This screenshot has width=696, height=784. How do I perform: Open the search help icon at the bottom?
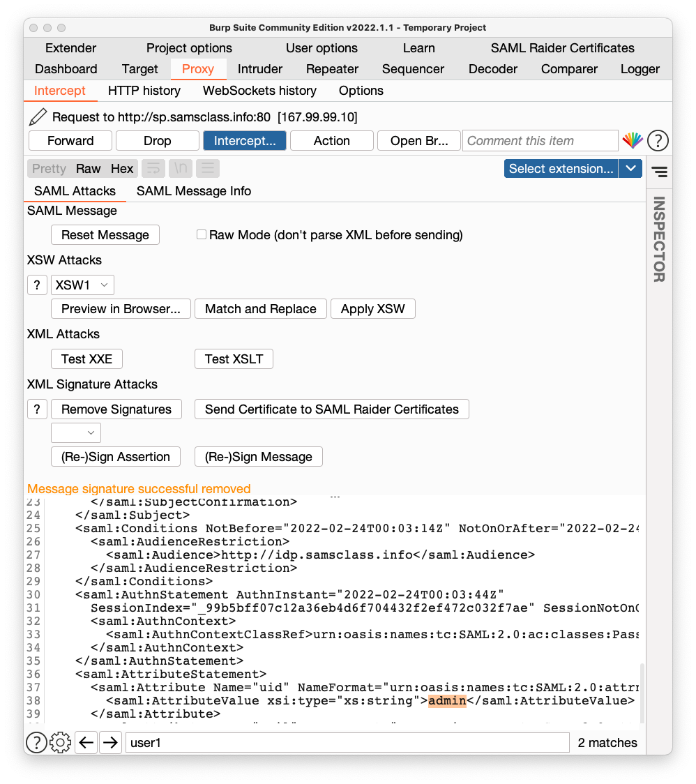36,743
